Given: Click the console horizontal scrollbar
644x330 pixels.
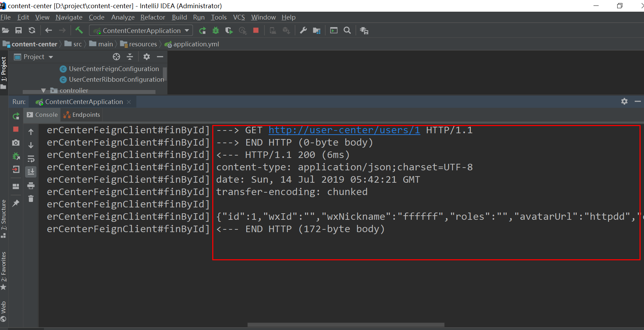Looking at the screenshot, I should point(346,325).
